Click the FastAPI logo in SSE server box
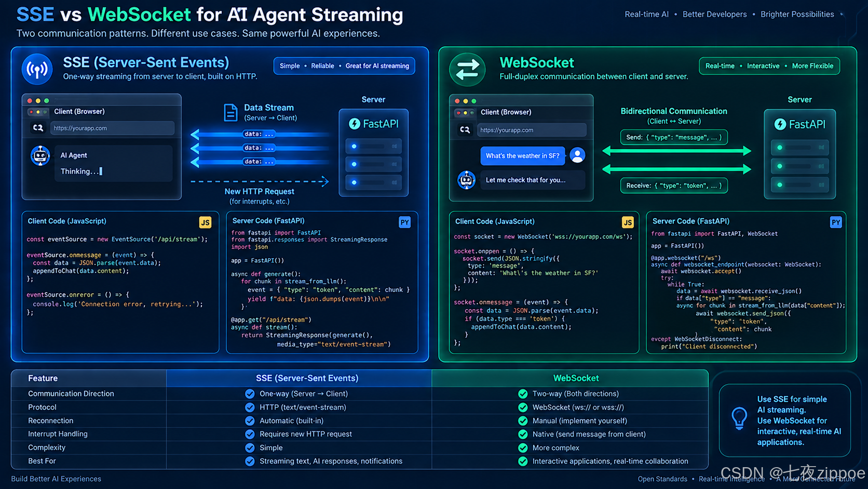Screen dimensions: 868x489 click(x=374, y=124)
